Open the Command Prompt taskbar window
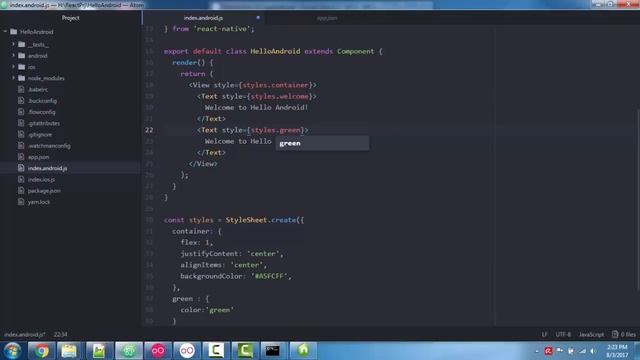The width and height of the screenshot is (640, 360). click(x=273, y=351)
